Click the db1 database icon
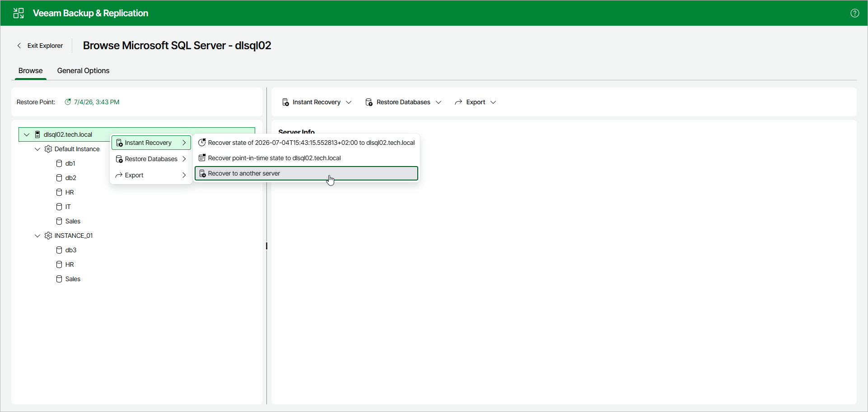Viewport: 868px width, 412px height. pos(59,163)
